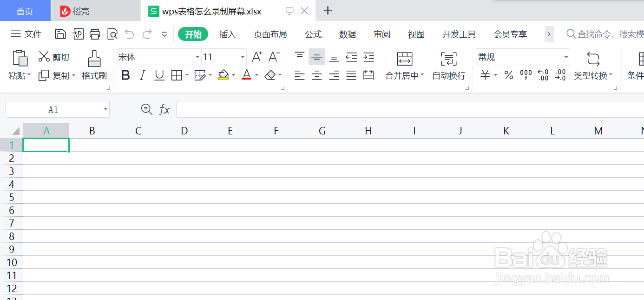This screenshot has height=300, width=644.
Task: Click the Print icon
Action: tap(94, 34)
